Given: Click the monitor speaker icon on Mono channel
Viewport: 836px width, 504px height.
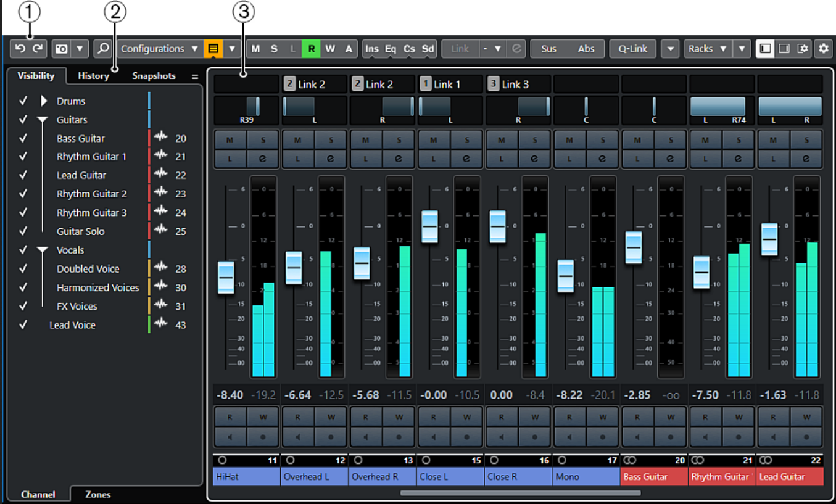Looking at the screenshot, I should pos(569,437).
